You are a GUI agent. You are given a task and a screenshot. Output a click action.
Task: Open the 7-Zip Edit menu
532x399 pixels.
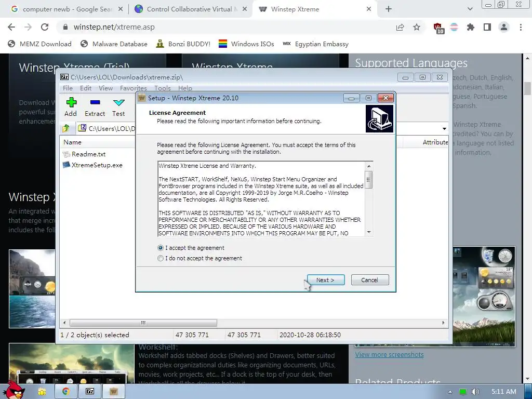click(x=86, y=88)
